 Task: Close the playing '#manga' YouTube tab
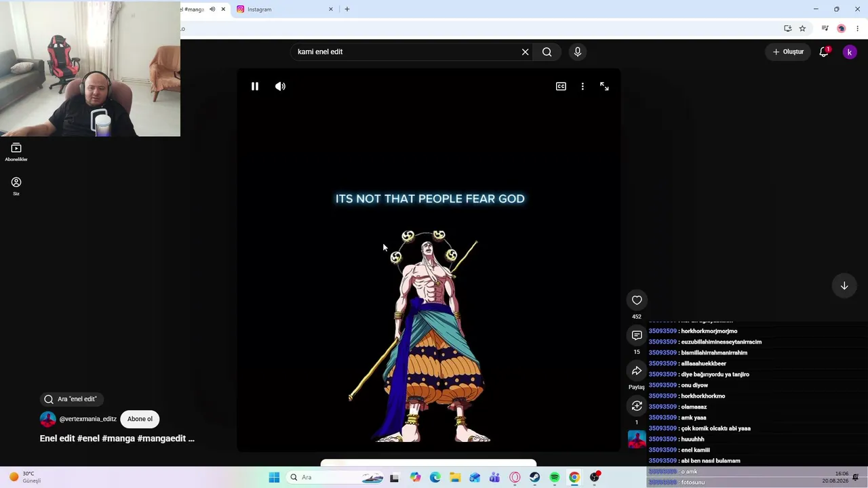click(223, 9)
